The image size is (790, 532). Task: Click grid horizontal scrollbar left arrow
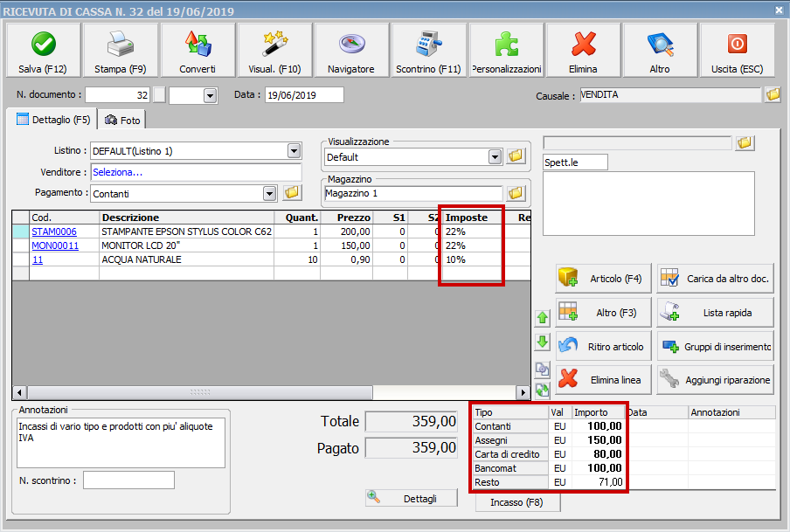19,392
